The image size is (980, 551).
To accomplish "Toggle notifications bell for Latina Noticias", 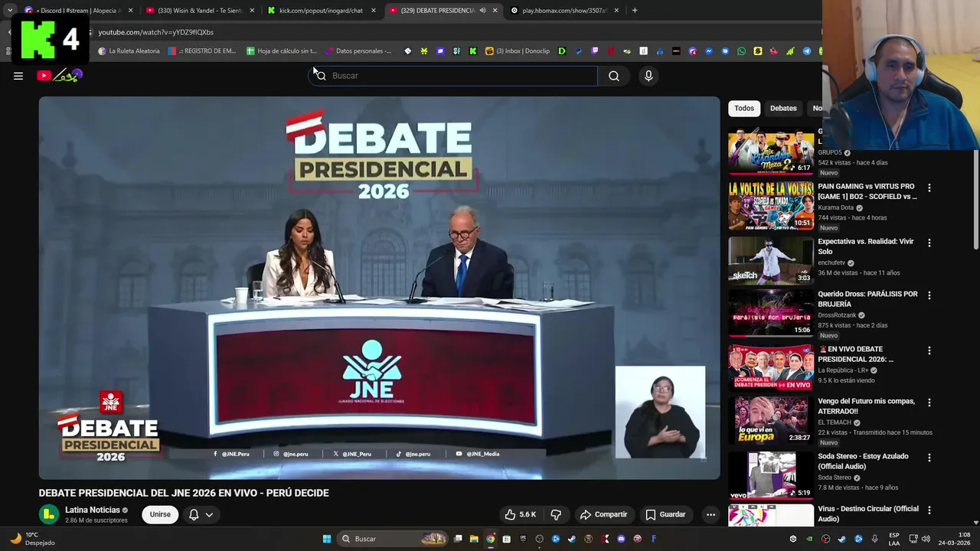I will pyautogui.click(x=194, y=514).
